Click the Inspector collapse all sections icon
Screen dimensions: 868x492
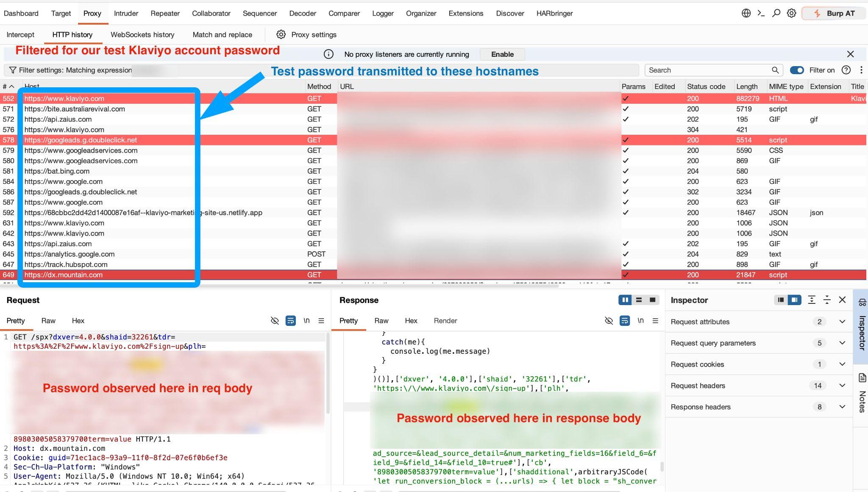click(827, 300)
